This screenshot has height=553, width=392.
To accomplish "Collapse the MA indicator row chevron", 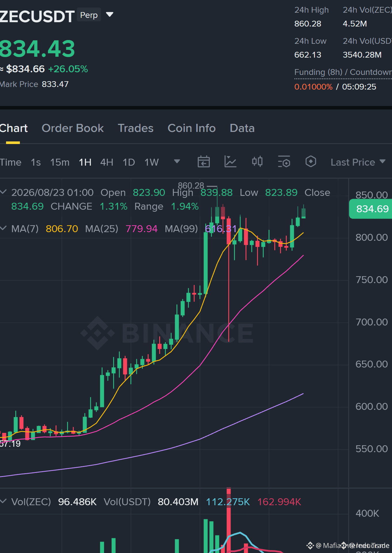I will click(3, 228).
